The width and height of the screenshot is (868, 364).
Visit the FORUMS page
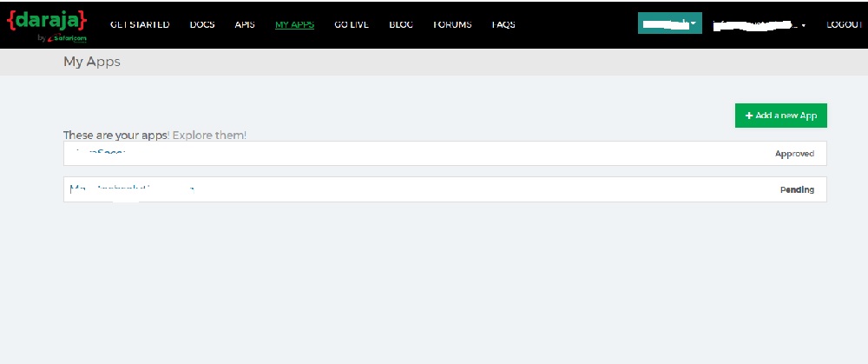click(x=452, y=25)
